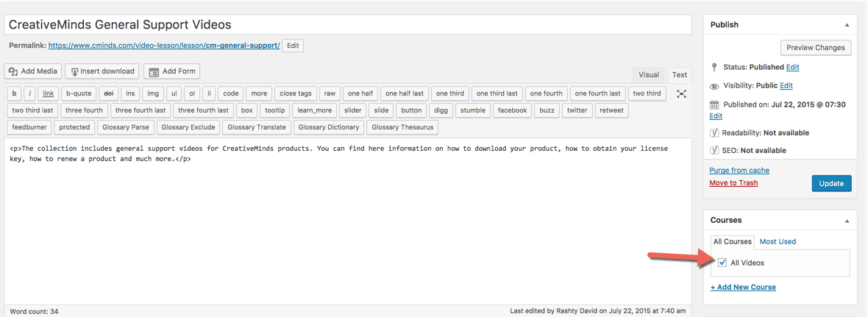The width and height of the screenshot is (868, 317).
Task: Click the Insert download button
Action: pos(102,71)
